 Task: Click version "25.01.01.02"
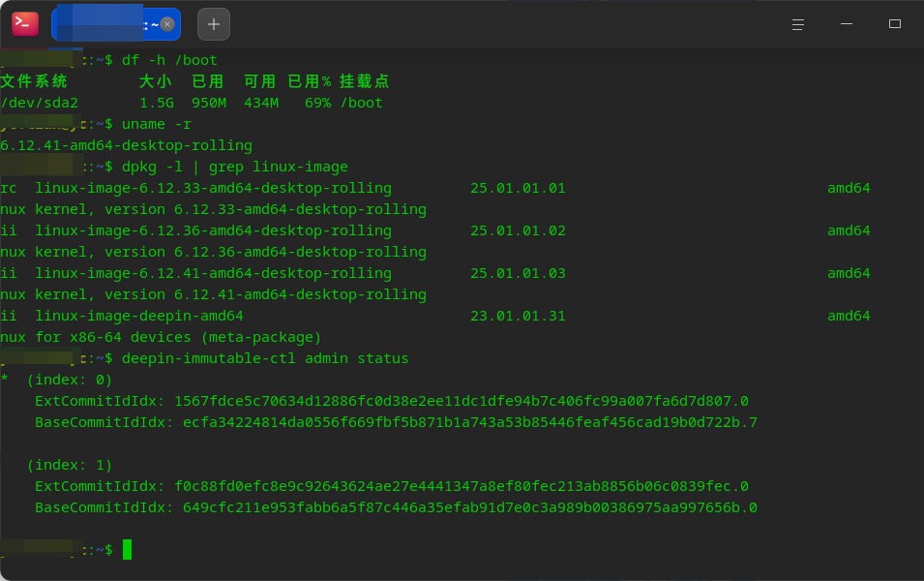coord(518,230)
